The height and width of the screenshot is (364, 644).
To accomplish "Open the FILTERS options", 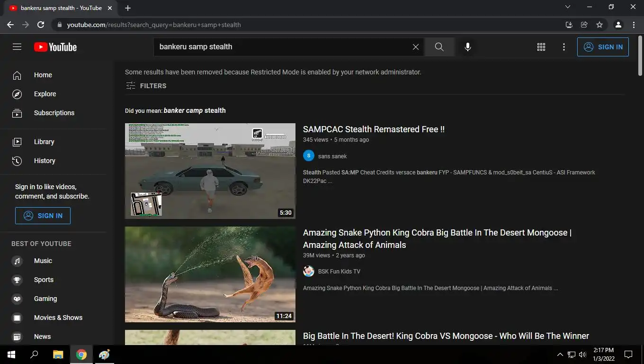I will pos(146,86).
